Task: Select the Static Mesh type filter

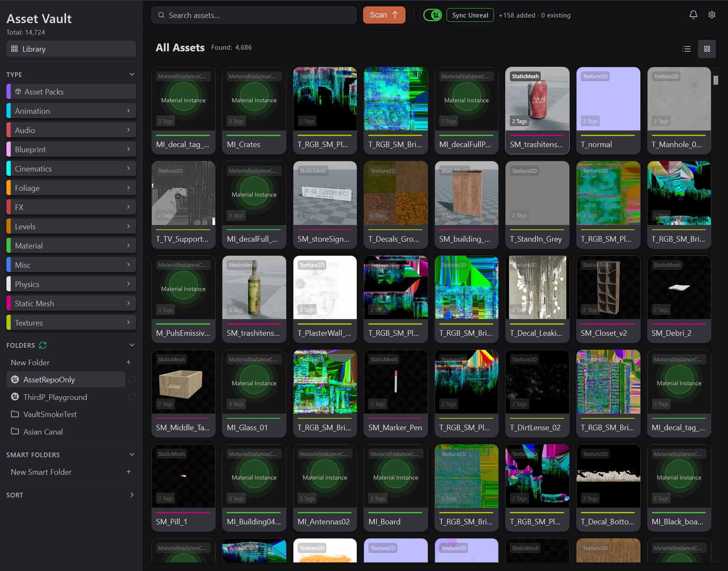Action: coord(71,303)
